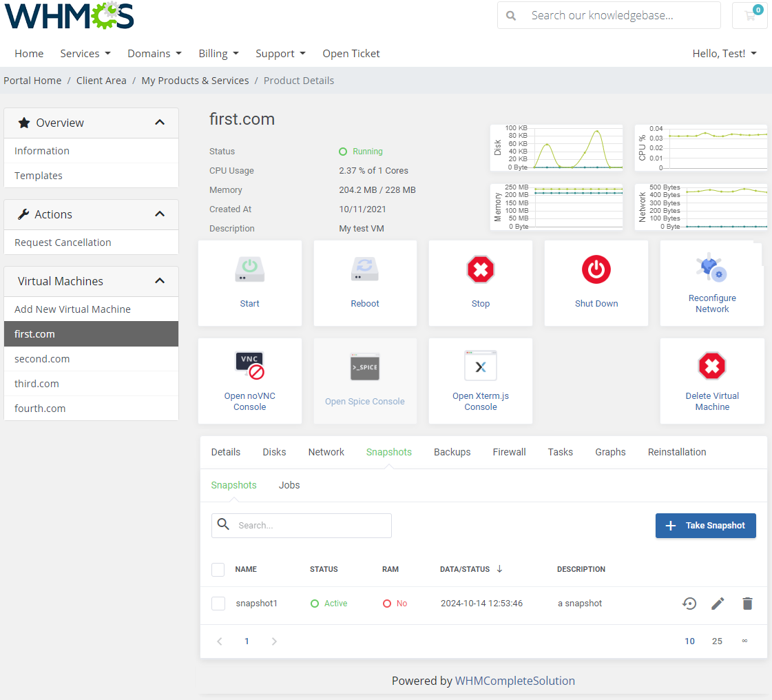
Task: Open Templates in Overview sidebar
Action: pos(91,176)
